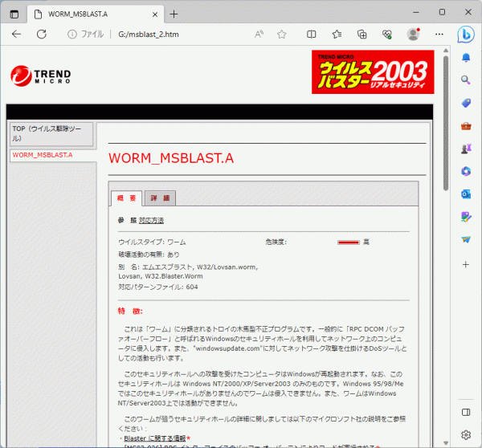View site info icon next to ファイル
482x448 pixels.
click(x=72, y=34)
